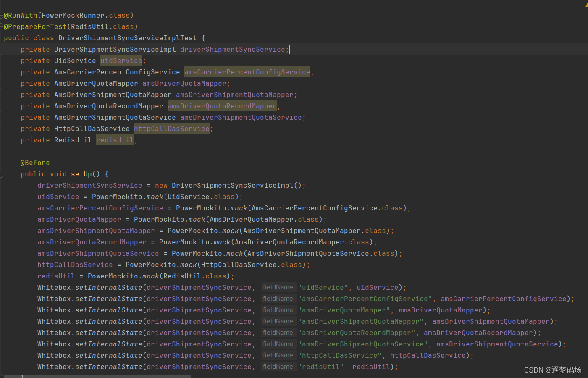The height and width of the screenshot is (378, 588).
Task: Click class name DriverShipmentSyncServiceImplTest
Action: pyautogui.click(x=128, y=38)
